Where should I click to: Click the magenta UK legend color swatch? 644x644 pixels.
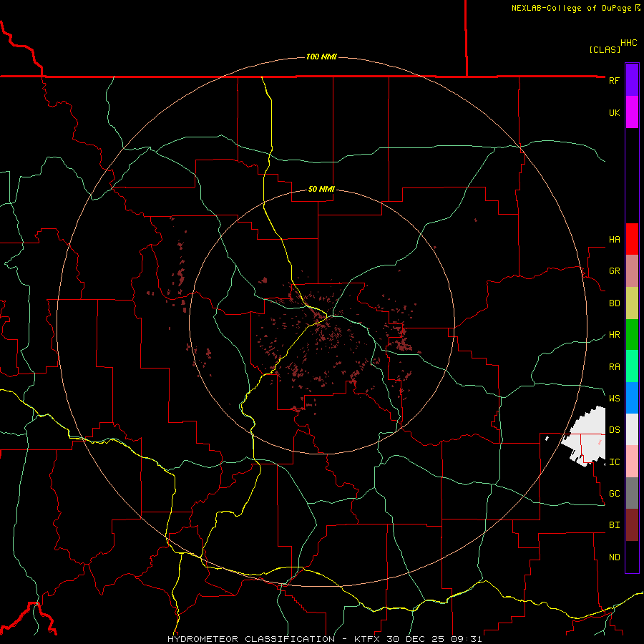pyautogui.click(x=632, y=112)
